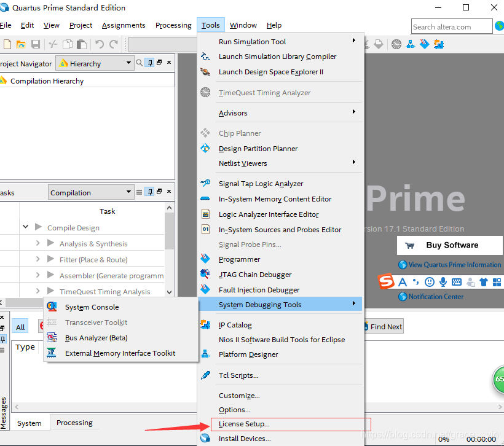Open External Memory Interface Toolkit

[121, 353]
